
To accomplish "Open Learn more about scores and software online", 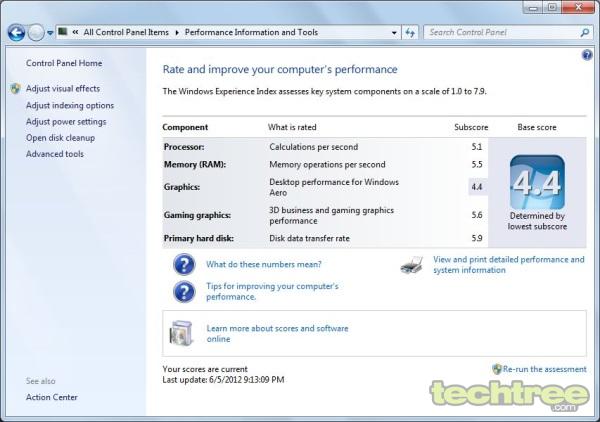I will pos(277,334).
